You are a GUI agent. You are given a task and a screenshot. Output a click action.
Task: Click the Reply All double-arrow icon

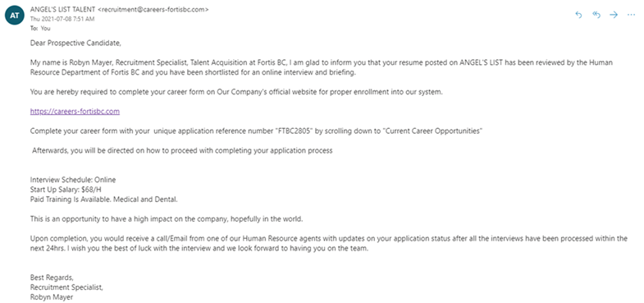[596, 15]
